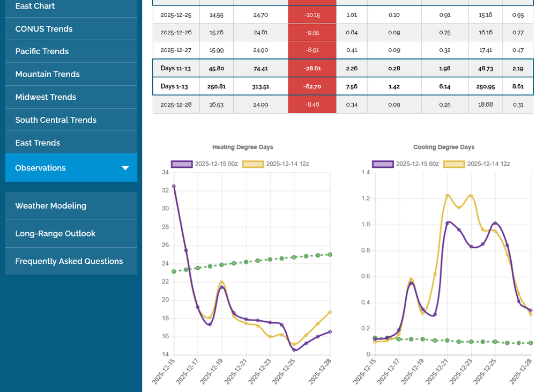The image size is (536, 392).
Task: Open the Long-Range Outlook section
Action: coord(55,234)
